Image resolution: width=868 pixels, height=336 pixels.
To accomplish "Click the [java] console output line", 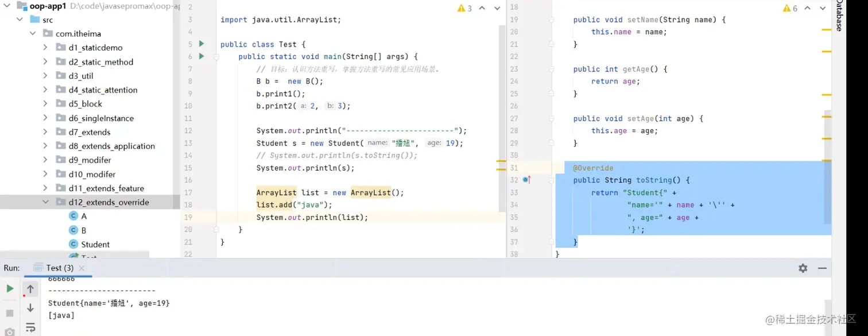I will click(x=61, y=315).
